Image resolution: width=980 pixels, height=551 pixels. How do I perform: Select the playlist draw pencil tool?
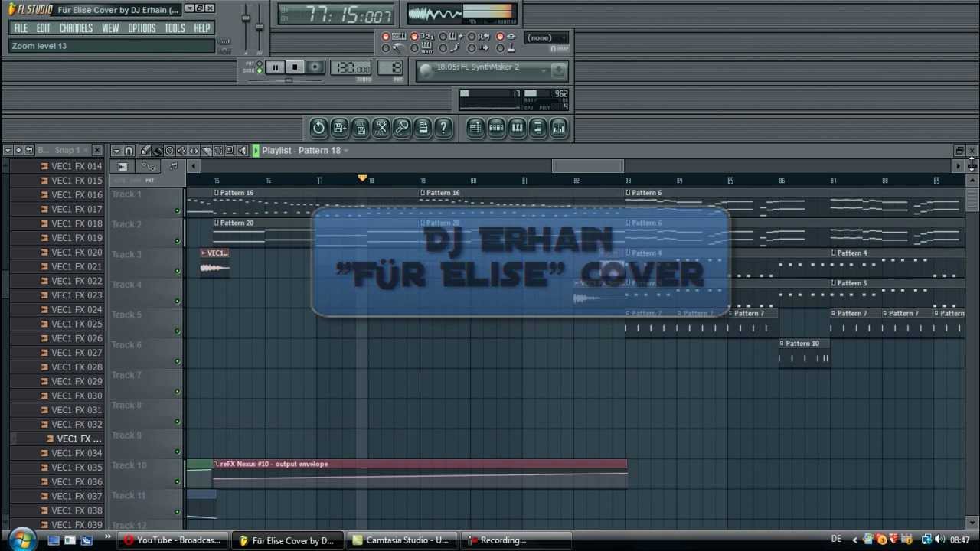(145, 151)
